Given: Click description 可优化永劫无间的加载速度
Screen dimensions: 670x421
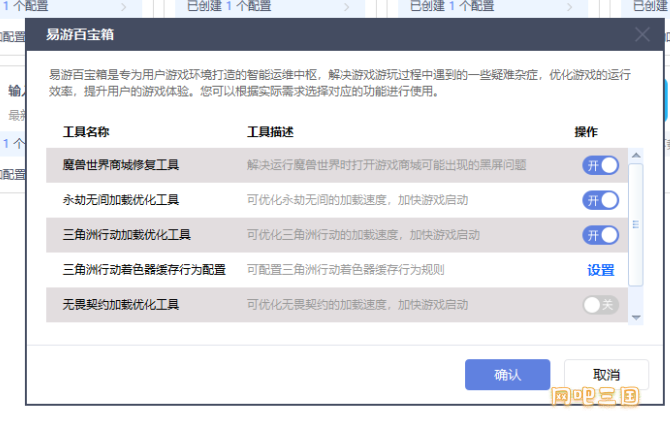Looking at the screenshot, I should pos(357,200).
